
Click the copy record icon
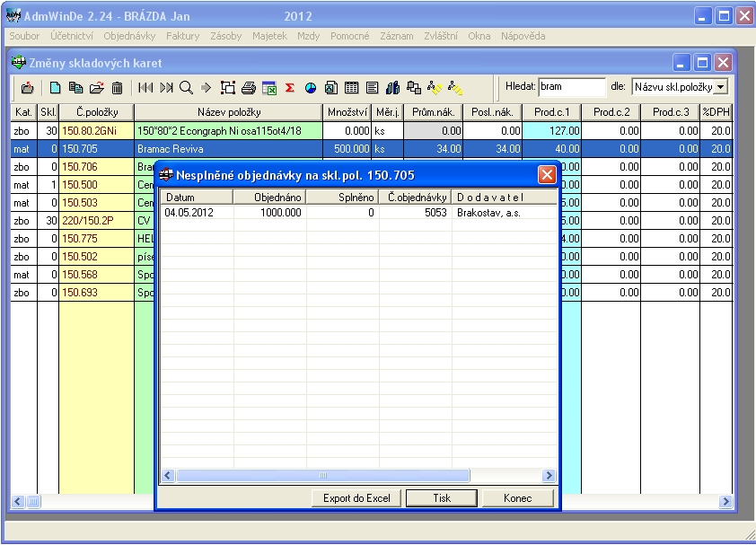point(75,88)
